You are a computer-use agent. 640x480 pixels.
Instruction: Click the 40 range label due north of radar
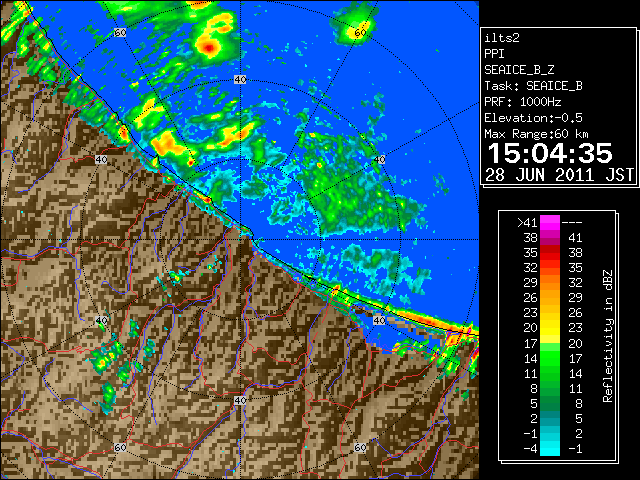tap(240, 80)
